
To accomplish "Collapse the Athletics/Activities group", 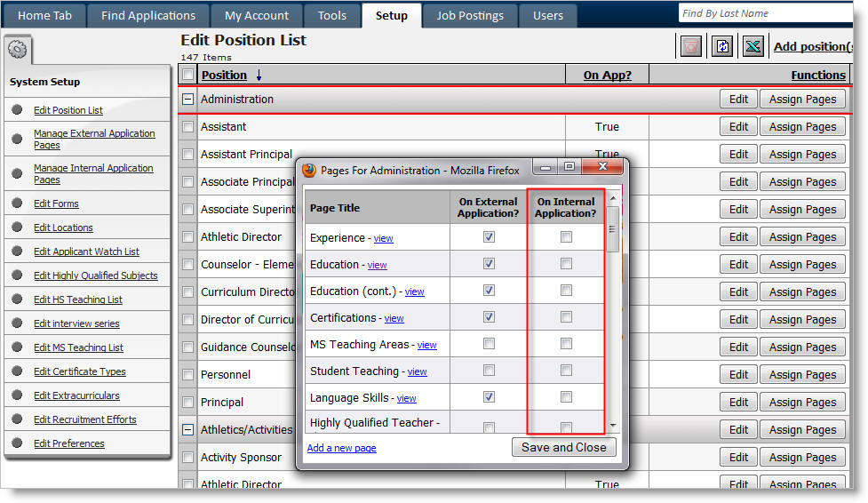I will (x=187, y=430).
